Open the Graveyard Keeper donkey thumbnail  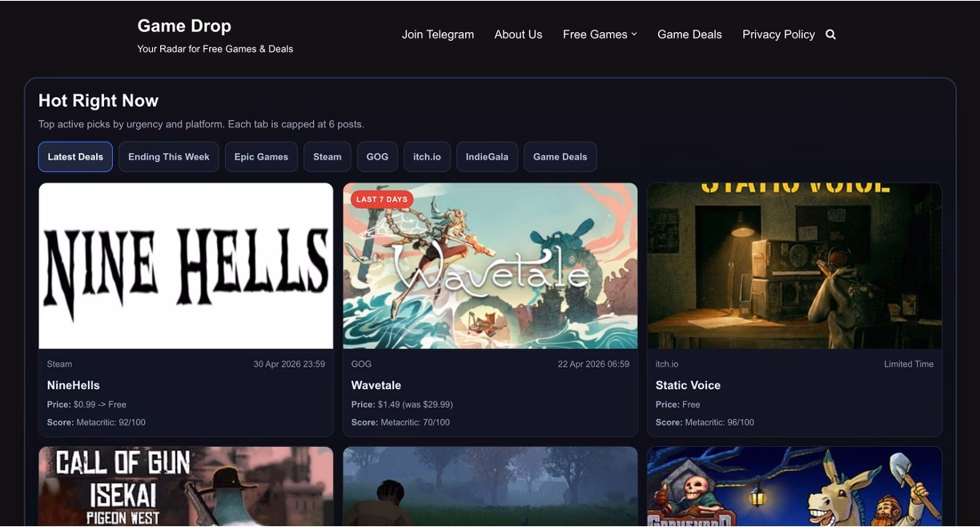(x=794, y=486)
